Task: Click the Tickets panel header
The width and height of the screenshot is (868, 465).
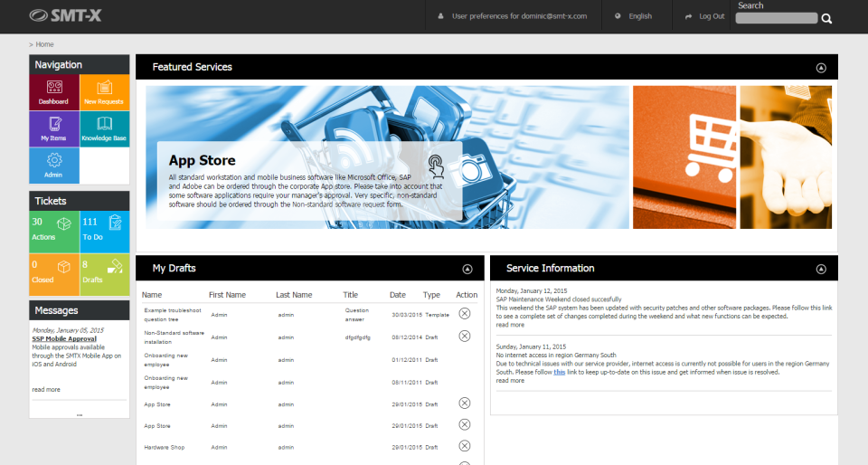Action: pyautogui.click(x=80, y=201)
